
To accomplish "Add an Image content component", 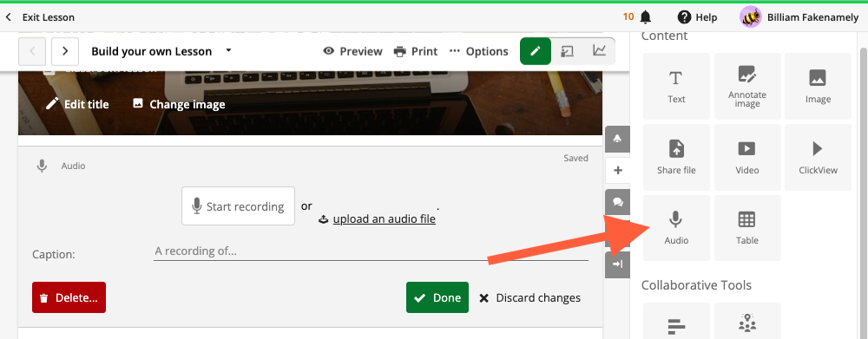I will click(x=819, y=87).
